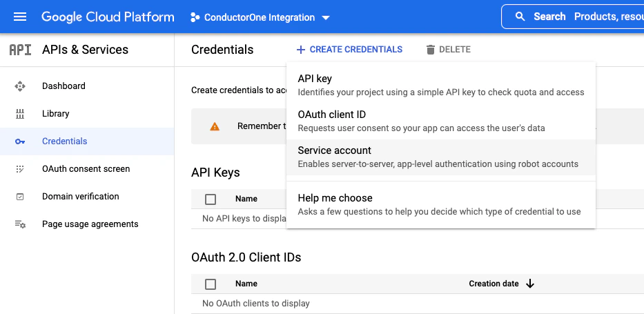
Task: Click the Creation date sort arrow
Action: pyautogui.click(x=530, y=284)
